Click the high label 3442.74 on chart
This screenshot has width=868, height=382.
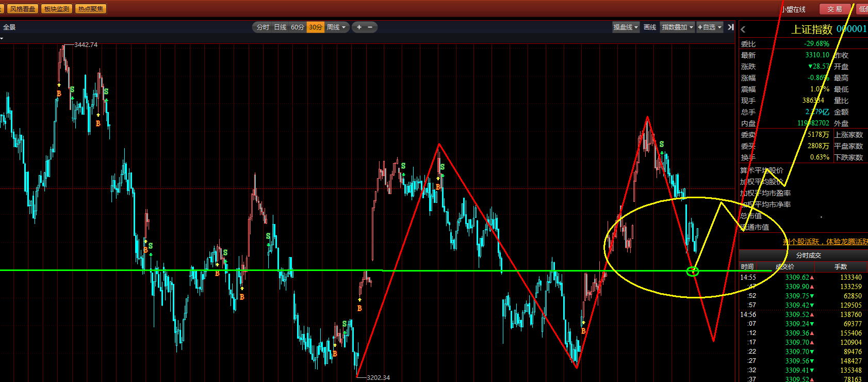86,45
